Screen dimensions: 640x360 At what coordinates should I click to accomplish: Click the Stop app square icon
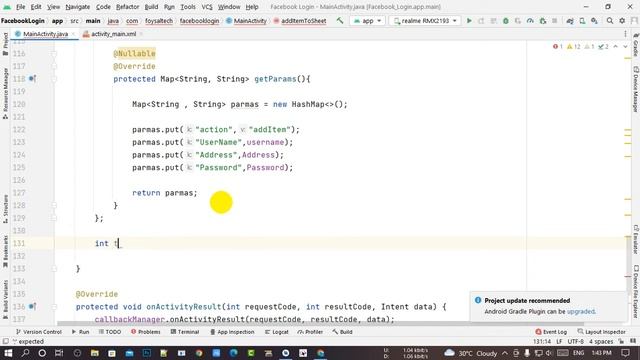pos(554,20)
